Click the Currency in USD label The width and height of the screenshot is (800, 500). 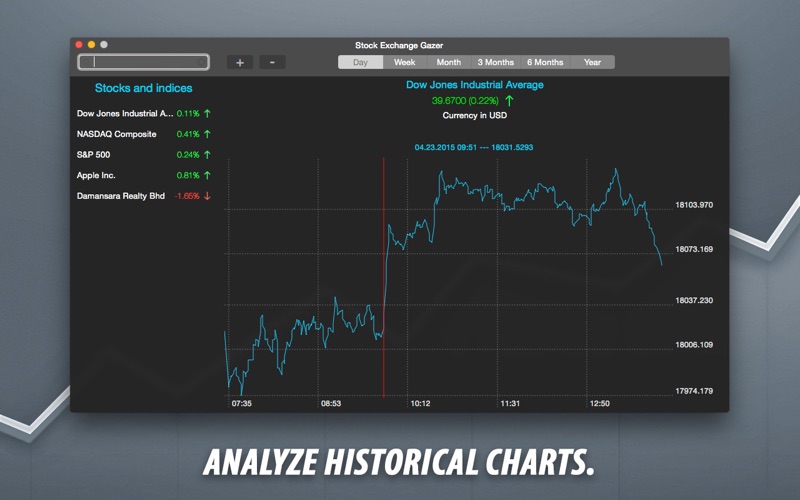[x=474, y=115]
